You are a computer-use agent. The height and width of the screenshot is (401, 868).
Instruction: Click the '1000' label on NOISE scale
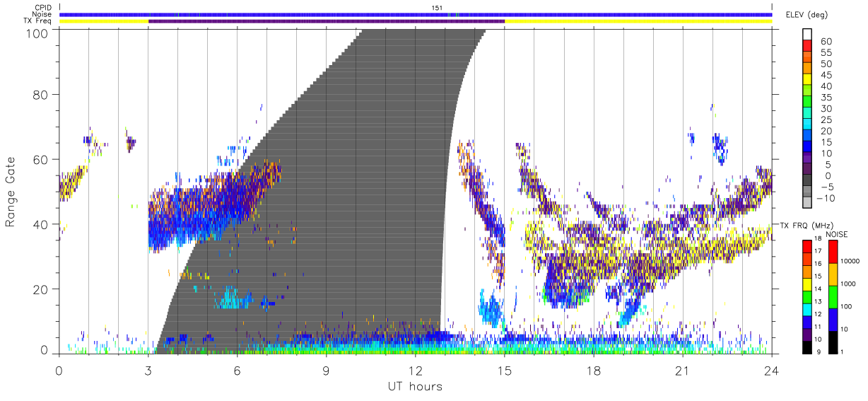(847, 285)
